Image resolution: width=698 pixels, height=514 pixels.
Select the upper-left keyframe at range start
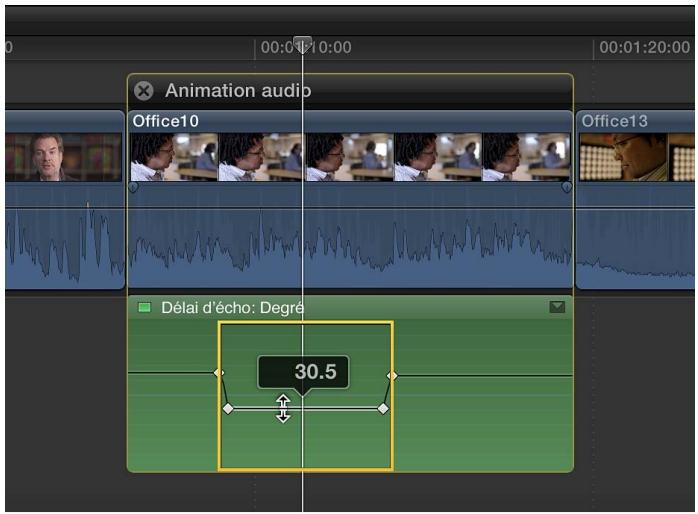(x=219, y=372)
